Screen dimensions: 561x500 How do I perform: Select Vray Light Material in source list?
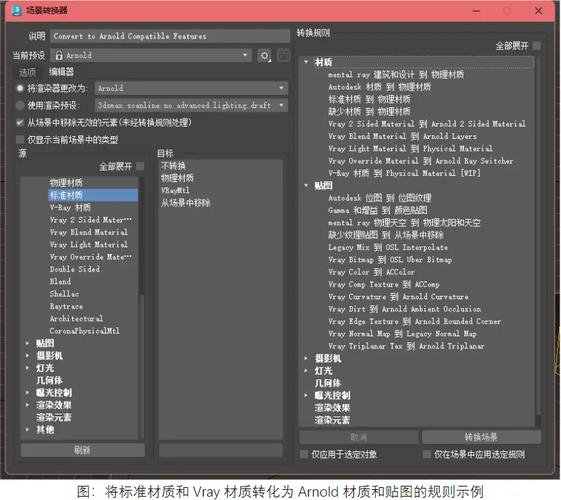pyautogui.click(x=89, y=245)
